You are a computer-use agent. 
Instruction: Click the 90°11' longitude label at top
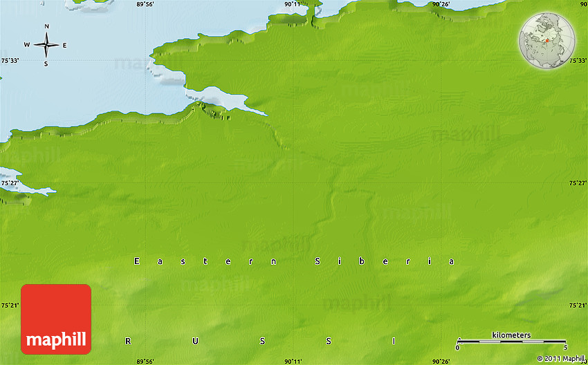293,4
